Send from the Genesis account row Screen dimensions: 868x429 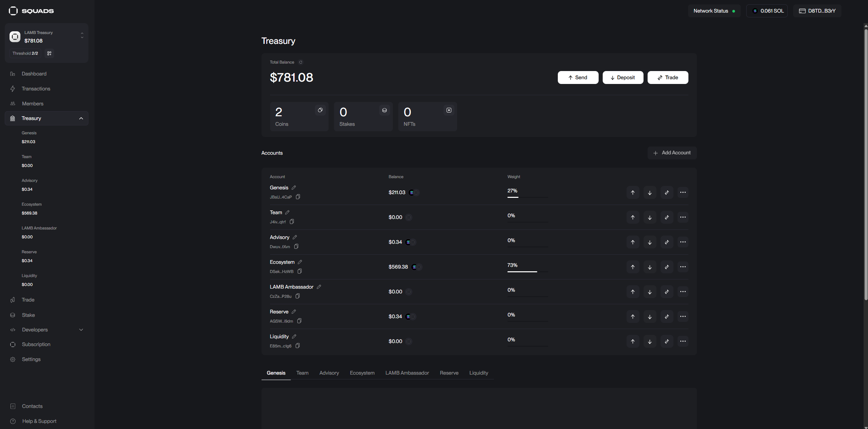click(x=633, y=192)
